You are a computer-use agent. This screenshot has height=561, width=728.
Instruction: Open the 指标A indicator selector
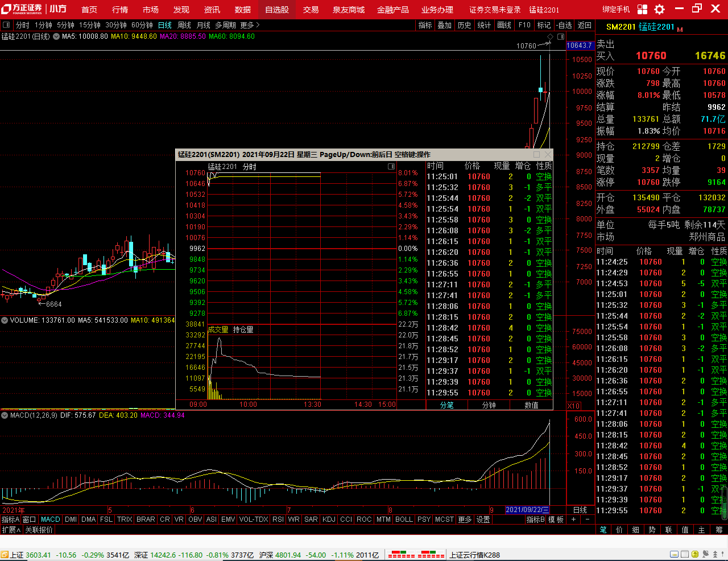(x=10, y=519)
